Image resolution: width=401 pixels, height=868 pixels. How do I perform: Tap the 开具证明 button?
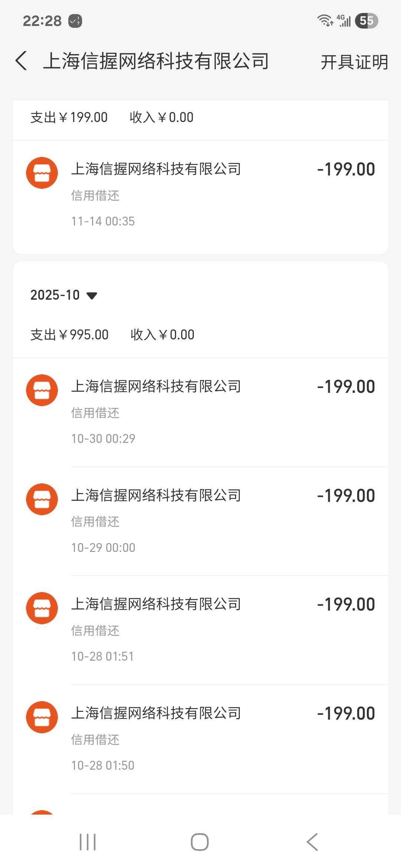click(x=354, y=62)
